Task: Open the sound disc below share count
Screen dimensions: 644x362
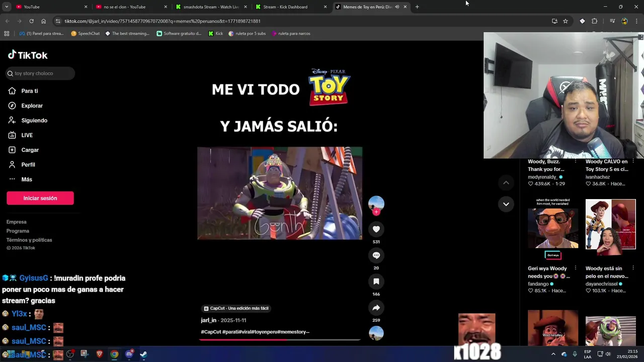Action: coord(376,333)
